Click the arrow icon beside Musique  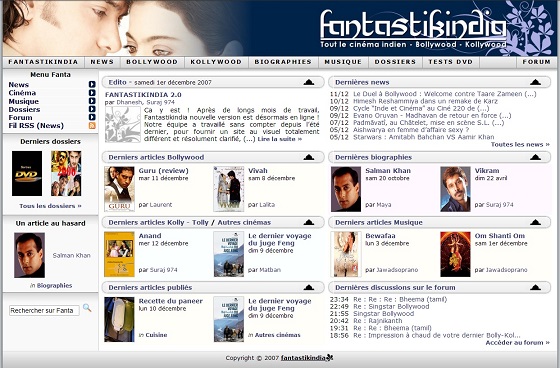click(92, 101)
